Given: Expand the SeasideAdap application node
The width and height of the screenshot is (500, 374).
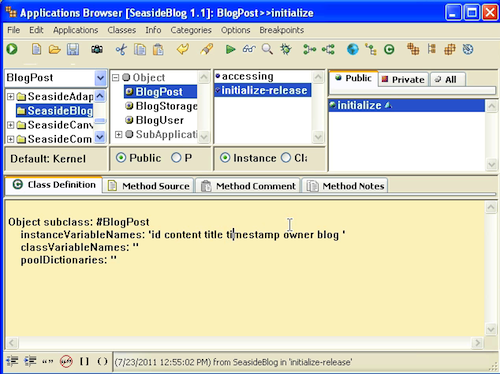Looking at the screenshot, I should tap(10, 97).
